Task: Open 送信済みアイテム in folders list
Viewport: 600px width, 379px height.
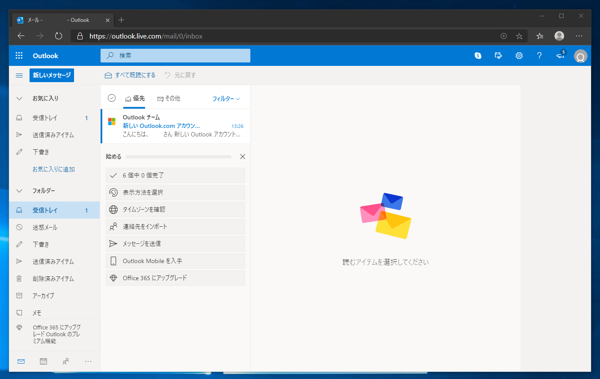Action: pyautogui.click(x=54, y=261)
